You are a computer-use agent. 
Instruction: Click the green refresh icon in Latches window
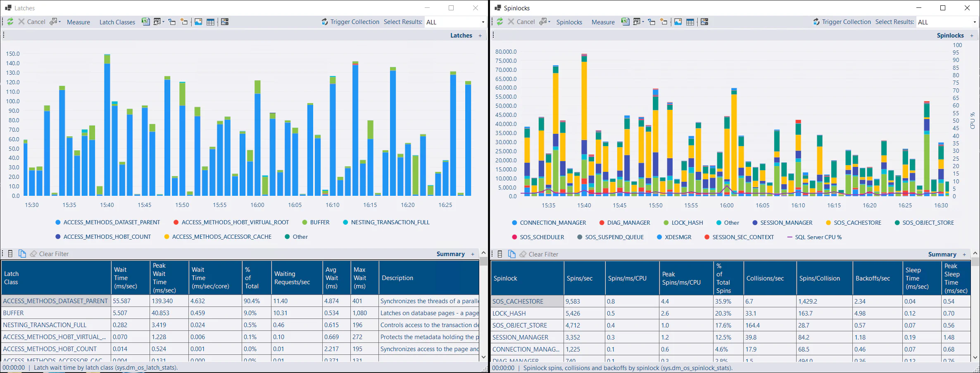(x=10, y=22)
